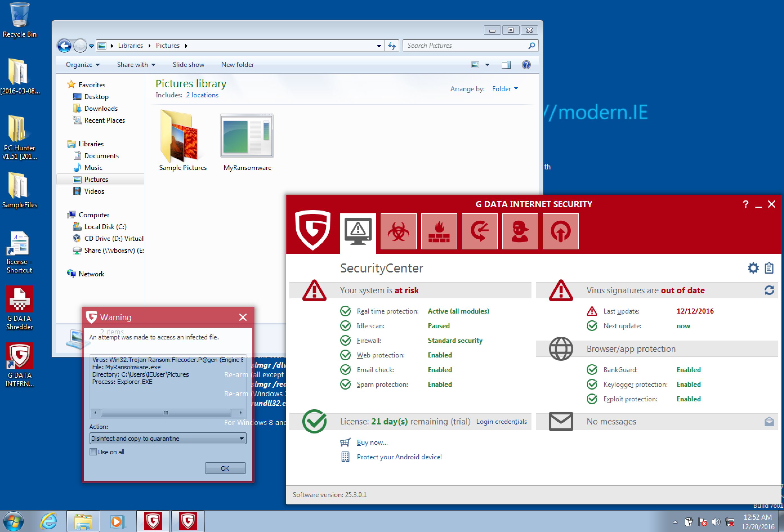Open the Parental controls tab icon
The width and height of the screenshot is (784, 532).
click(520, 231)
